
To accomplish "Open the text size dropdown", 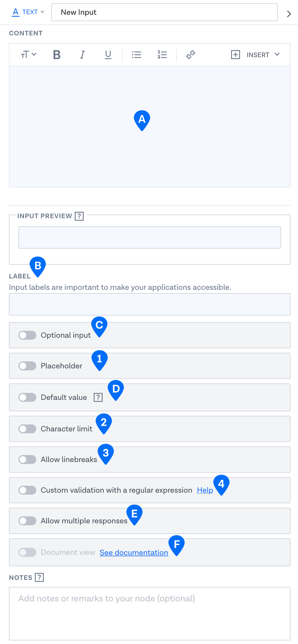I will click(28, 54).
